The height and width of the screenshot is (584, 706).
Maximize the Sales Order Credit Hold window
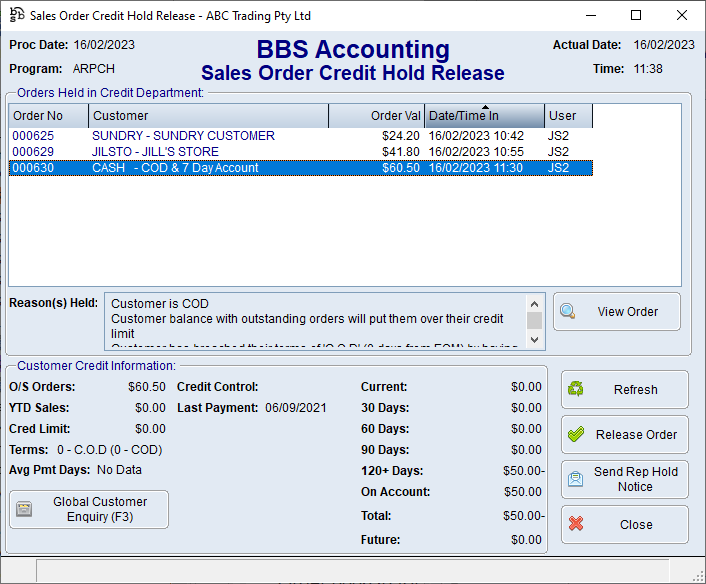[x=636, y=15]
